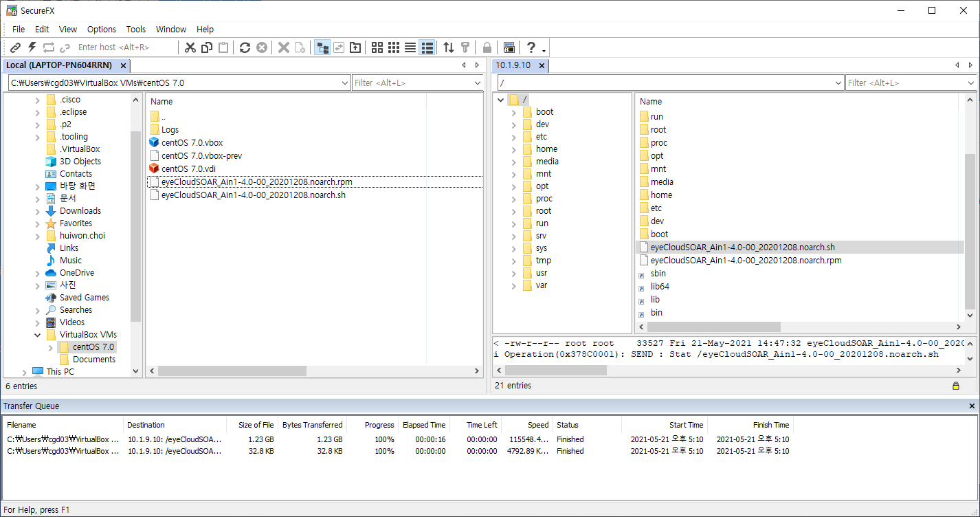Open the File menu
This screenshot has width=980, height=517.
tap(19, 29)
